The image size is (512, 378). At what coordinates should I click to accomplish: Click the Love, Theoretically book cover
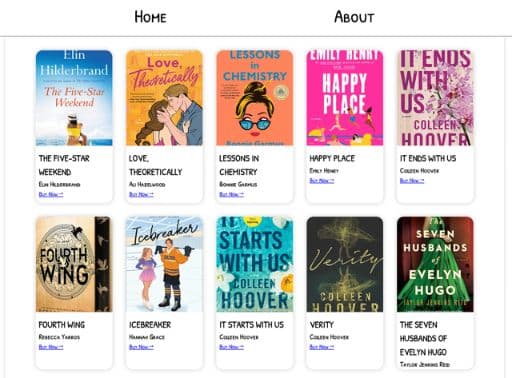tap(164, 98)
